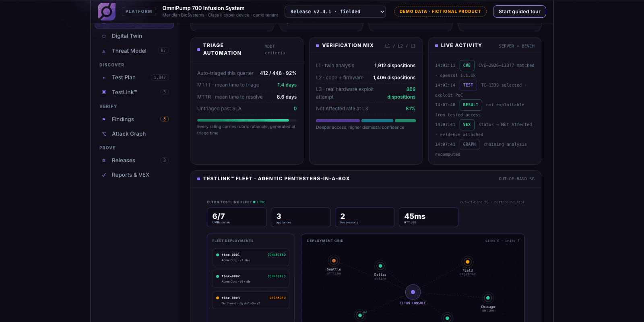This screenshot has height=322, width=644.
Task: Click the auto-triaged progress bar
Action: 247,120
